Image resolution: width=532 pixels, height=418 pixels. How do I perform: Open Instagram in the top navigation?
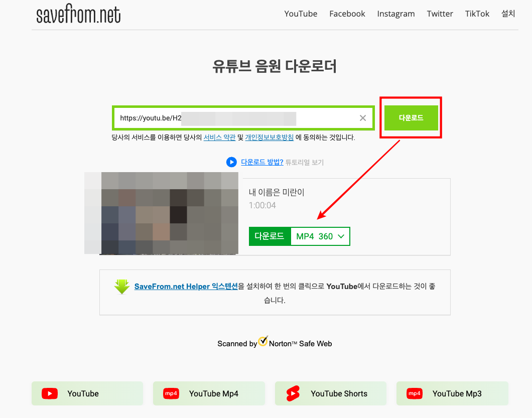click(396, 14)
